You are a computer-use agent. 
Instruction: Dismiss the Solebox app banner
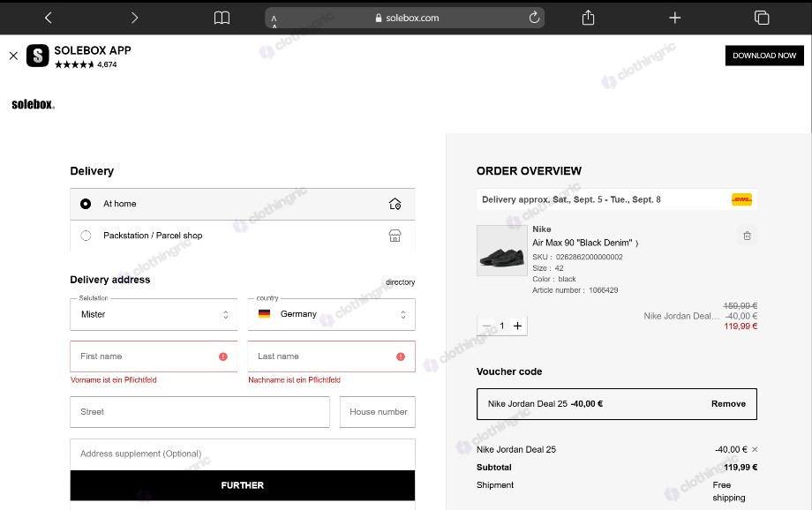pos(13,56)
